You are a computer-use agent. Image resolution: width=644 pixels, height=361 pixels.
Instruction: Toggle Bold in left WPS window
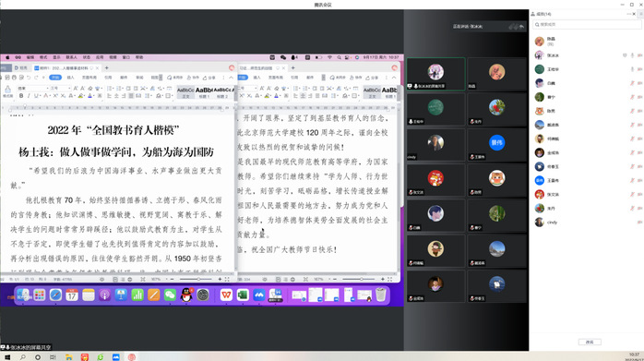pyautogui.click(x=21, y=95)
